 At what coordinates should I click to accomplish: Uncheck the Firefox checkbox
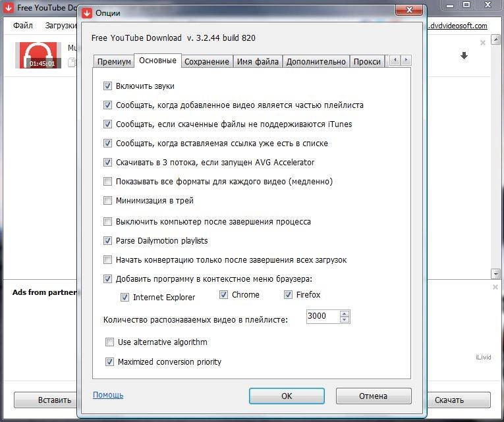288,294
